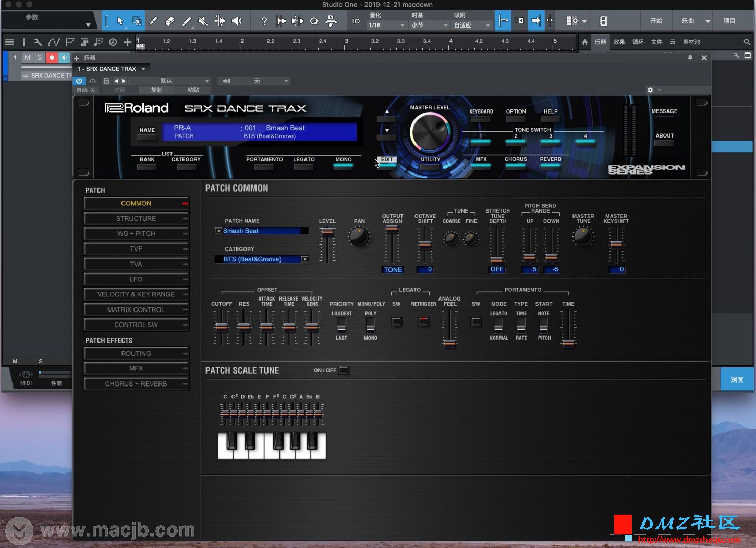This screenshot has width=756, height=548.
Task: Show automation curve icon
Action: [54, 42]
